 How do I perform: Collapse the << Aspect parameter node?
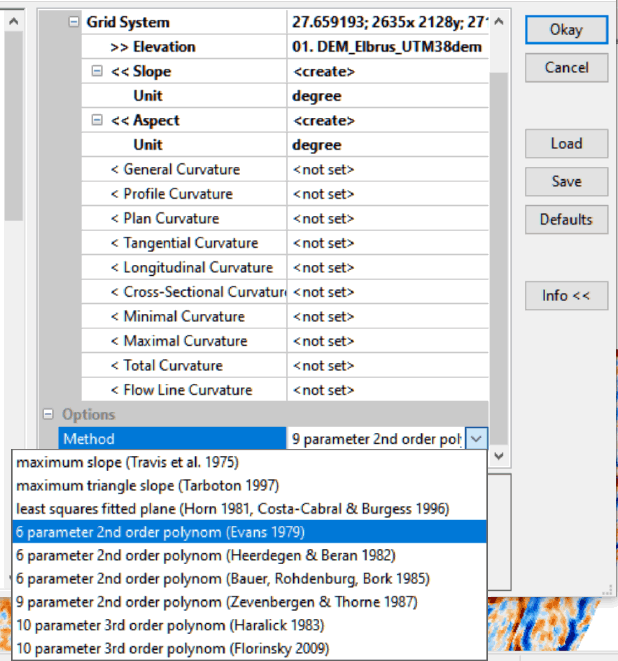point(97,120)
